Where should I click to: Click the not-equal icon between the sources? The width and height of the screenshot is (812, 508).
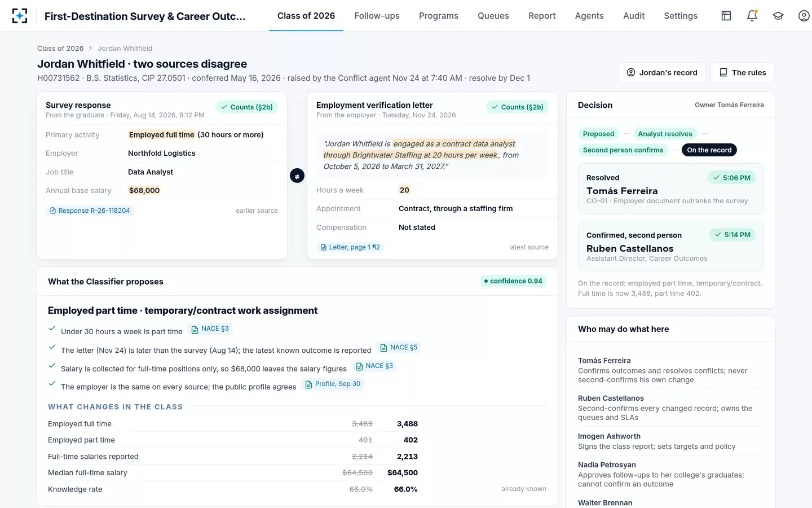(x=297, y=176)
